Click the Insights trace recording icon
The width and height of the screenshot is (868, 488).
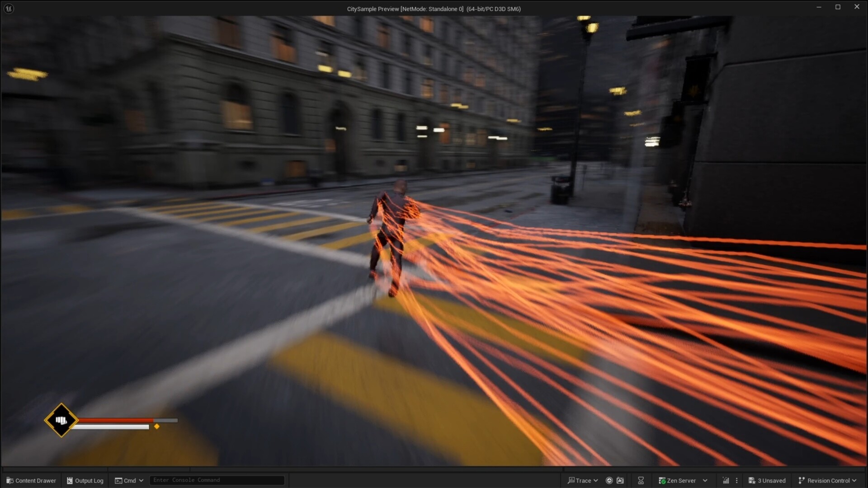coord(609,480)
